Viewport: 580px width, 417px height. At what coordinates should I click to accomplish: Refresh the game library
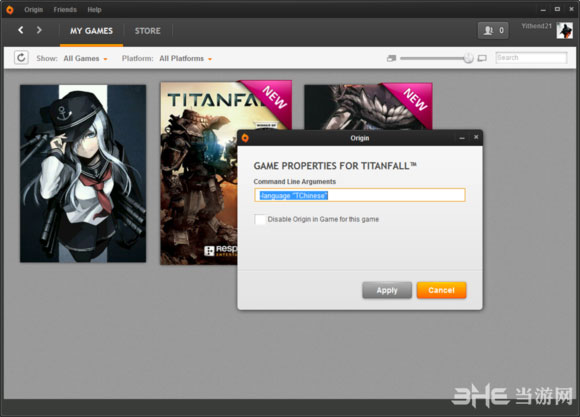point(21,58)
